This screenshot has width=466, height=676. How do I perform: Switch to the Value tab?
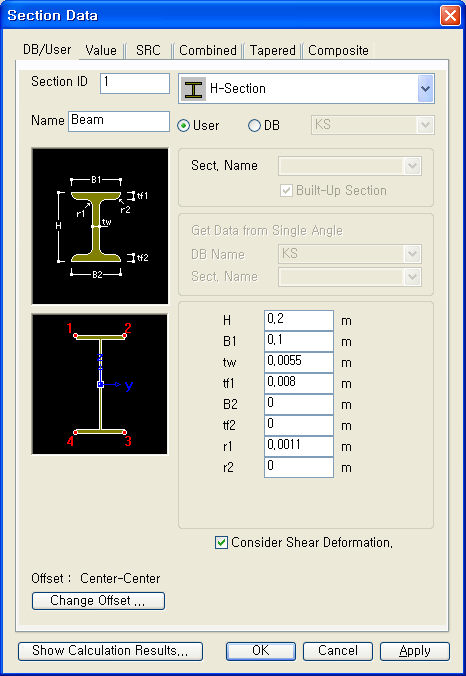[101, 50]
